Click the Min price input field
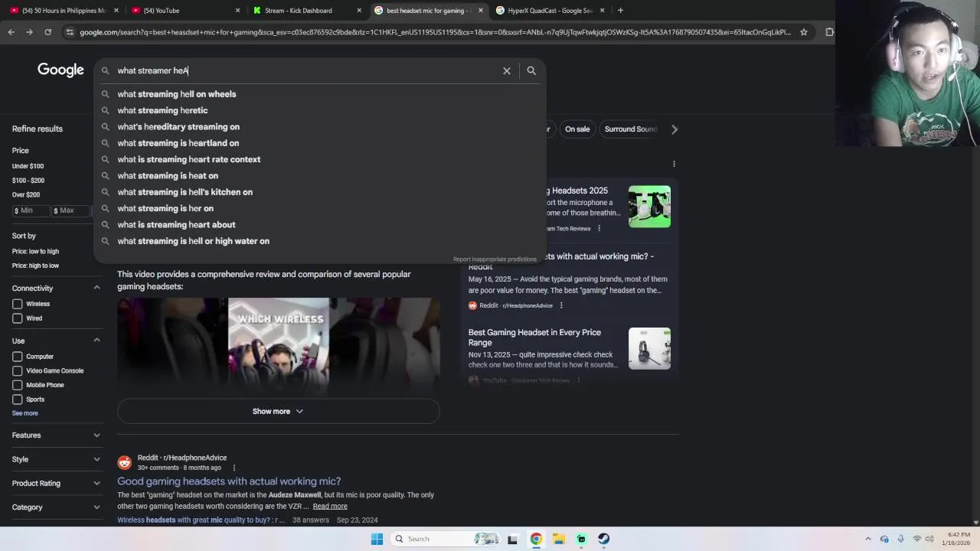Viewport: 980px width, 551px height. 31,210
